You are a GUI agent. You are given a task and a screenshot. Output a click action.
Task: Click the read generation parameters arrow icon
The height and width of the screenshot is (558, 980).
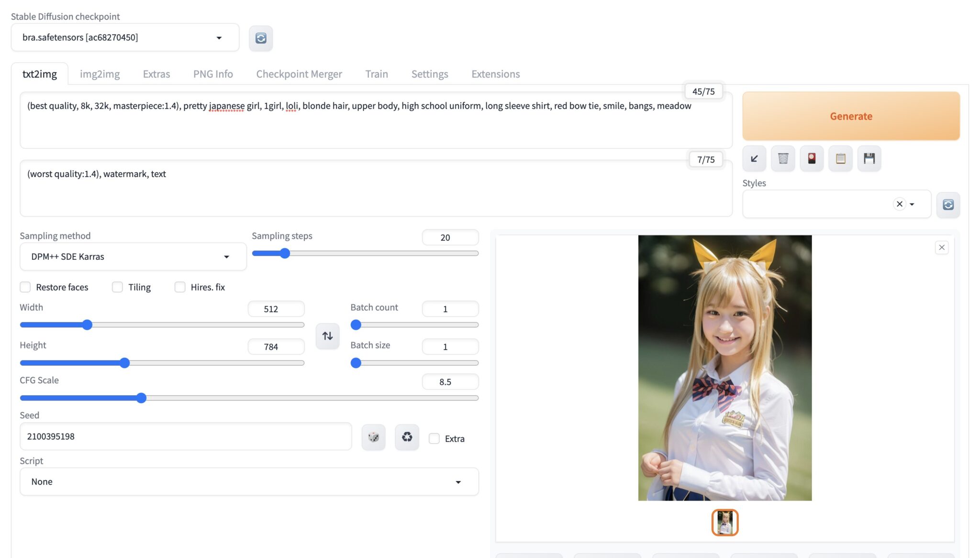[754, 158]
